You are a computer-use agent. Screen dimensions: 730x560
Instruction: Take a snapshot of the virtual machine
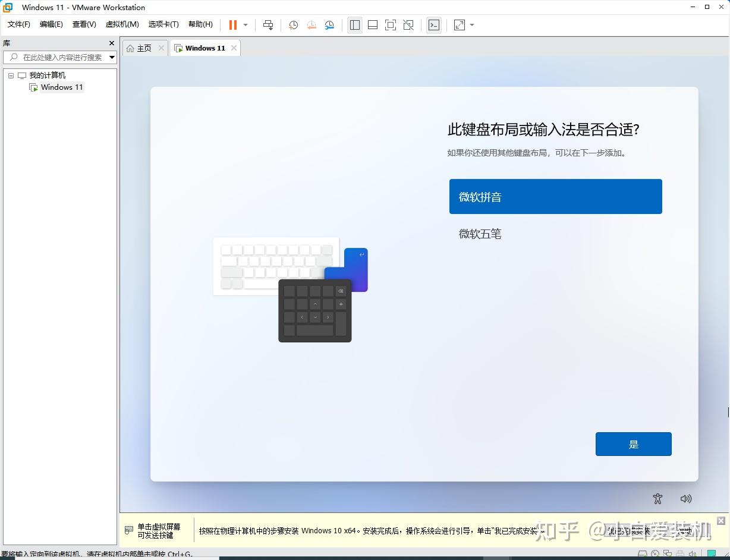(x=292, y=25)
